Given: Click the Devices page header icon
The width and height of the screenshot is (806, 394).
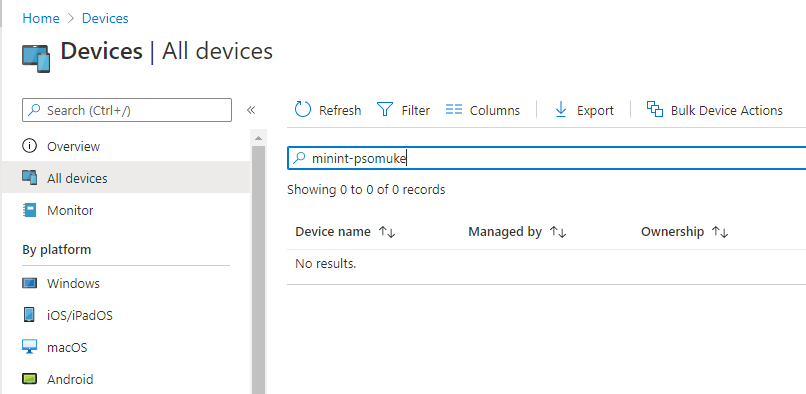Looking at the screenshot, I should [36, 59].
